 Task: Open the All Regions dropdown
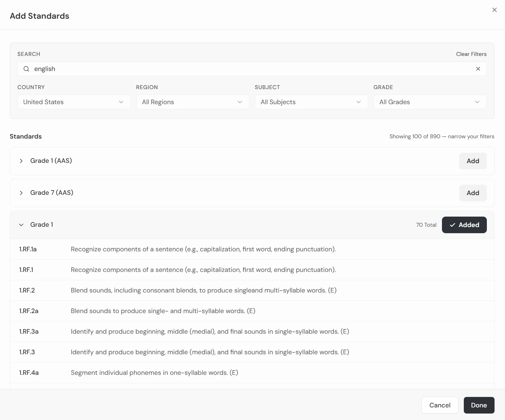point(192,102)
